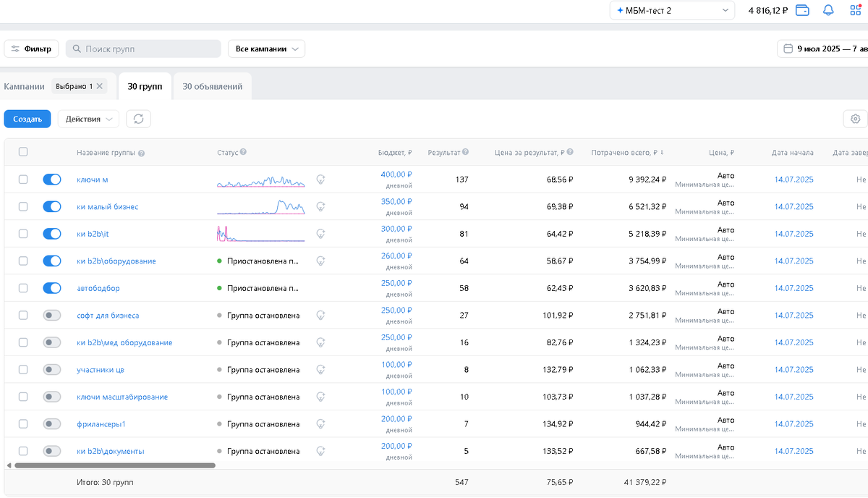This screenshot has height=498, width=868.
Task: Click the magnifier icon in group search
Action: [76, 49]
